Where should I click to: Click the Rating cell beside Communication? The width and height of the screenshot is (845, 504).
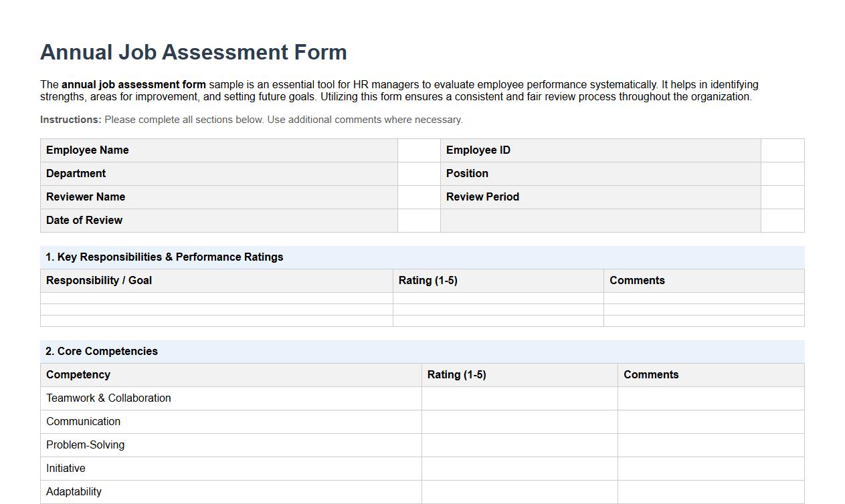pos(519,421)
